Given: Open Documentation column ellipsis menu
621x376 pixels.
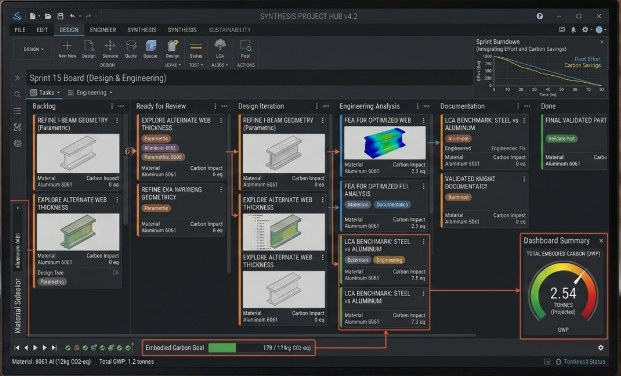Looking at the screenshot, I should (527, 106).
